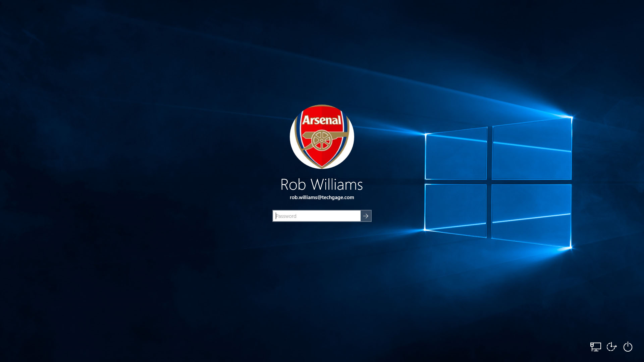644x362 pixels.
Task: Select the submit arrow next to the password
Action: pyautogui.click(x=366, y=216)
